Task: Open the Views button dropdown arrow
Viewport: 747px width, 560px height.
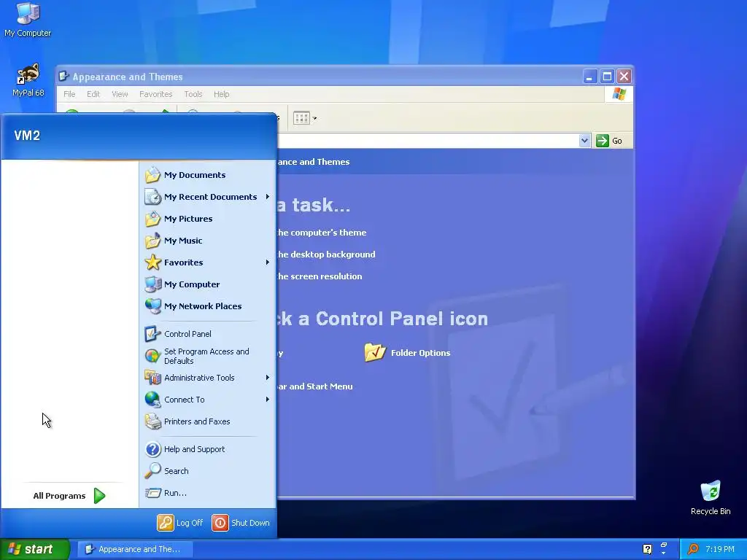Action: pyautogui.click(x=314, y=118)
